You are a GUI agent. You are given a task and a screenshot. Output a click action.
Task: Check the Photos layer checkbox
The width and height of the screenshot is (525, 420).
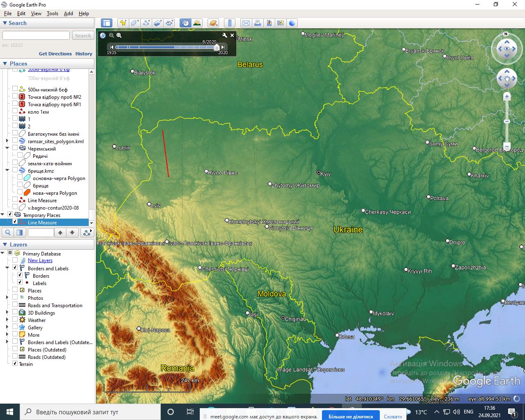pos(15,298)
